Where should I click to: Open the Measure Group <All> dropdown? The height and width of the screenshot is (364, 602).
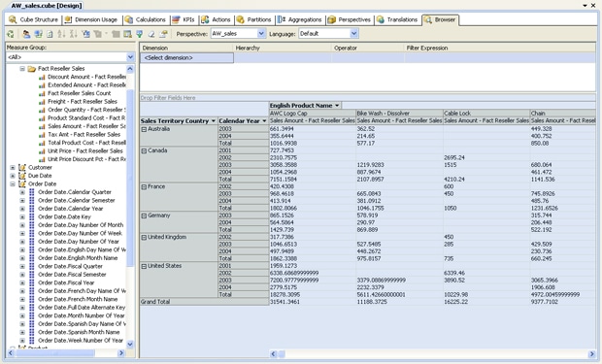click(130, 57)
